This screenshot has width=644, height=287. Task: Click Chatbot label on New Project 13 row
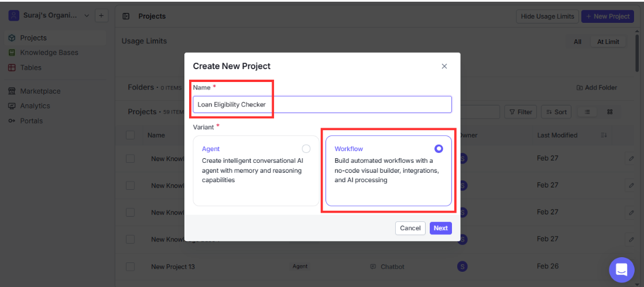click(x=392, y=266)
